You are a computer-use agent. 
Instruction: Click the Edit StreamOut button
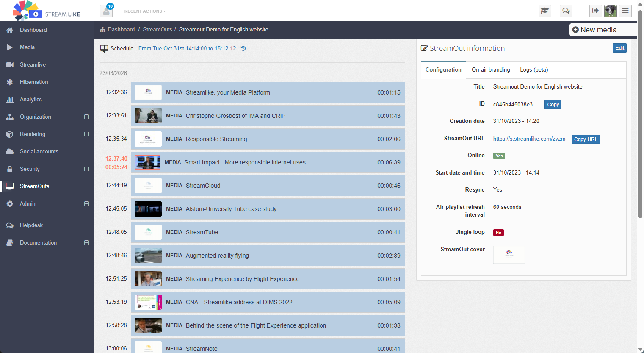pyautogui.click(x=619, y=48)
